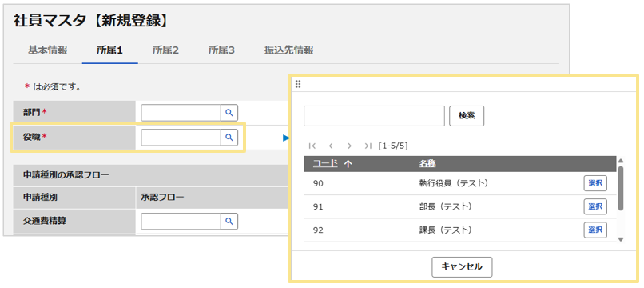Go to next page in popup pager
Image resolution: width=644 pixels, height=288 pixels.
point(349,146)
